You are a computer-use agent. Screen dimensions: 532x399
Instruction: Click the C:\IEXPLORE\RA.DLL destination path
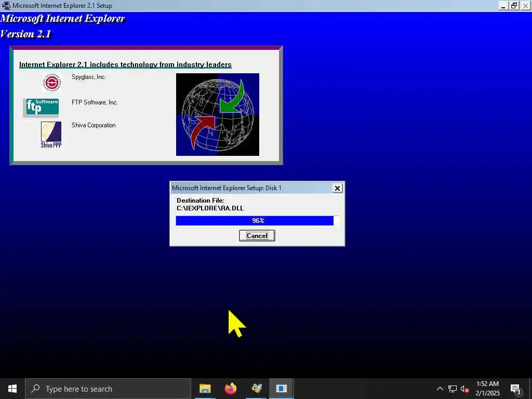[210, 208]
